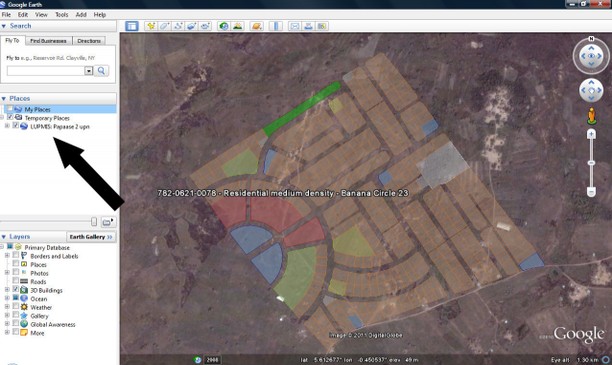Click the Earth Gallery button
The width and height of the screenshot is (612, 365).
91,237
